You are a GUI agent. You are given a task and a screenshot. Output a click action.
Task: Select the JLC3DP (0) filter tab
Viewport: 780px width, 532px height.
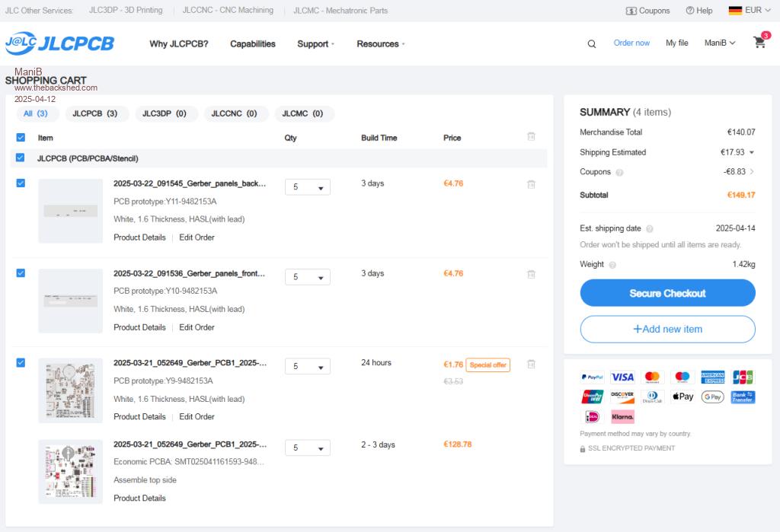165,113
